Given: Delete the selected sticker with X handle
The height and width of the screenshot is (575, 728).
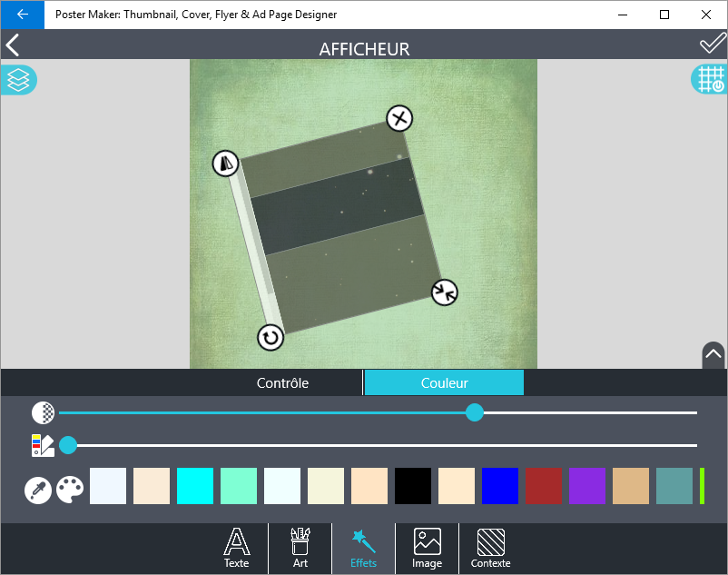Looking at the screenshot, I should point(399,118).
